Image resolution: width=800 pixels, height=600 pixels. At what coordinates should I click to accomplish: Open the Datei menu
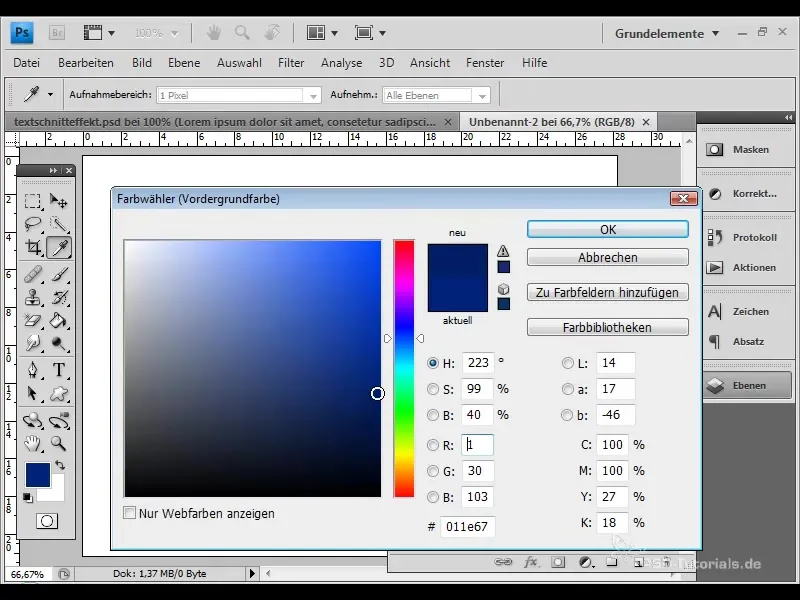(x=27, y=63)
